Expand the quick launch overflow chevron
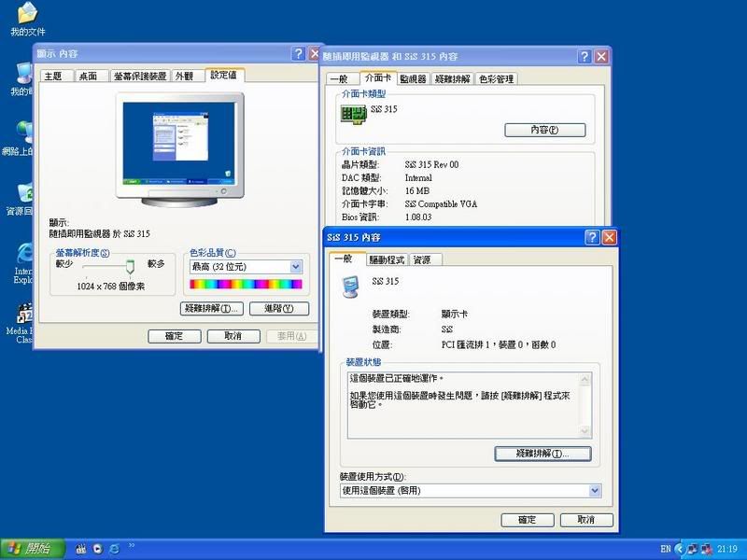747x560 pixels. [x=133, y=544]
